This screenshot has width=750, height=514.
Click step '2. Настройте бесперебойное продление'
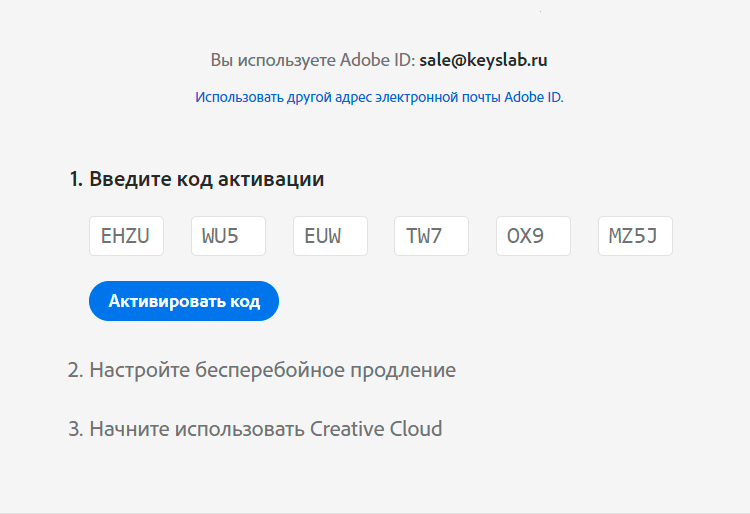click(262, 370)
